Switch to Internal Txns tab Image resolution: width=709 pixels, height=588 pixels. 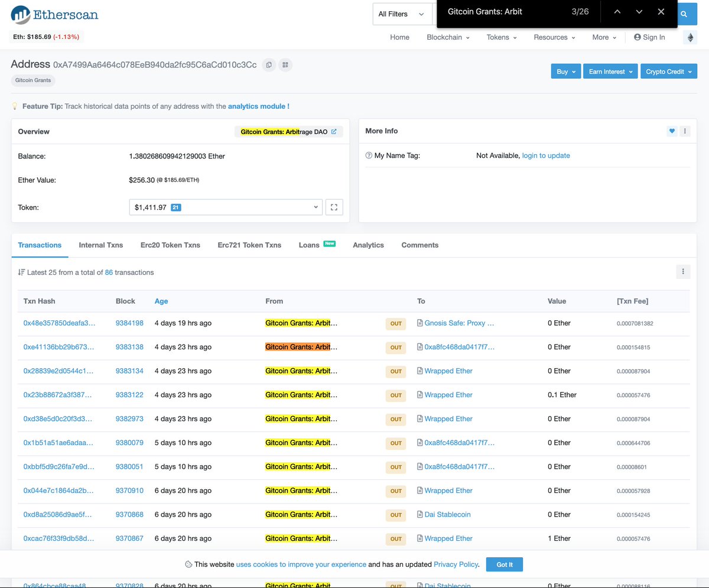click(x=101, y=245)
